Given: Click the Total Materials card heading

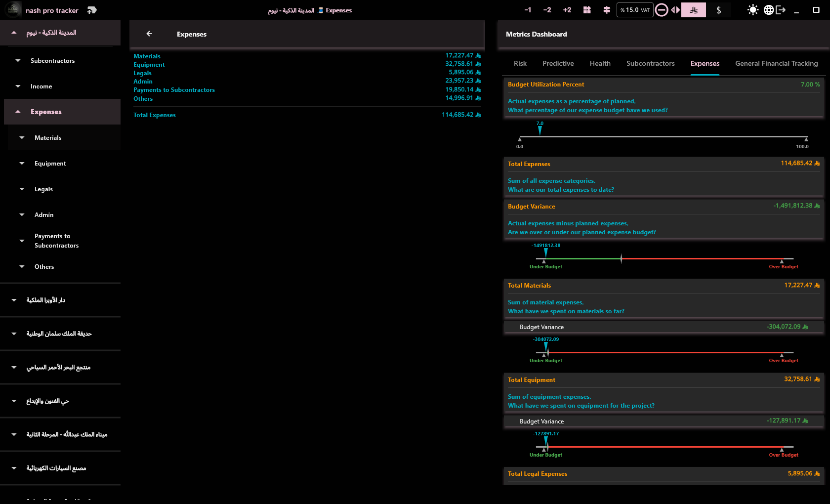Looking at the screenshot, I should point(529,286).
